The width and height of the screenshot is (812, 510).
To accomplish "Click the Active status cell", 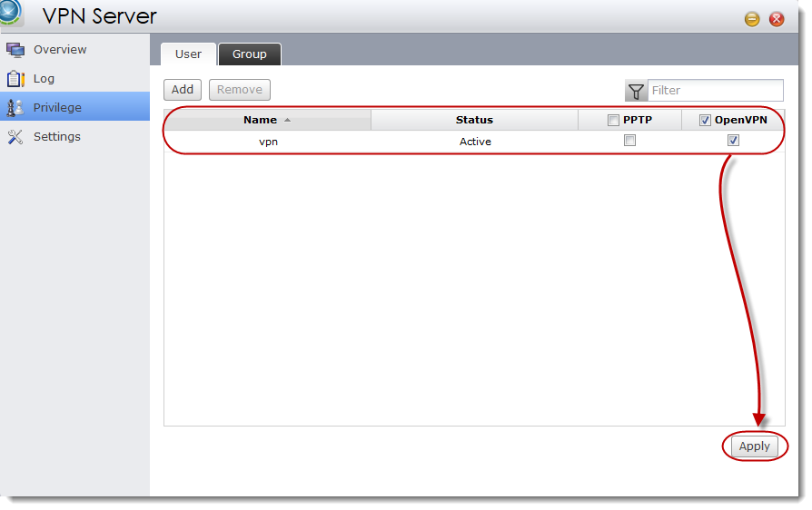I will click(x=475, y=142).
